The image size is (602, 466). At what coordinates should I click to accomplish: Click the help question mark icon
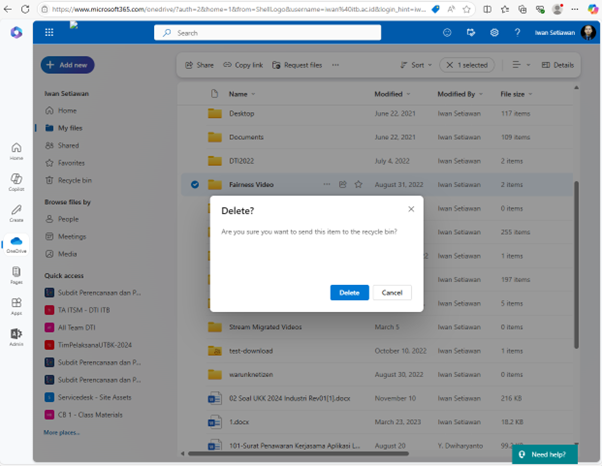517,32
